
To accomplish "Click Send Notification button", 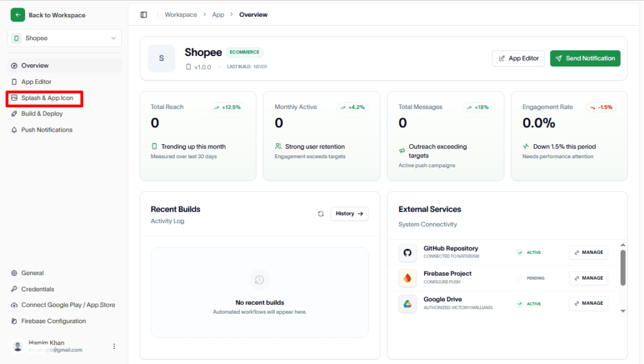I will tap(586, 59).
